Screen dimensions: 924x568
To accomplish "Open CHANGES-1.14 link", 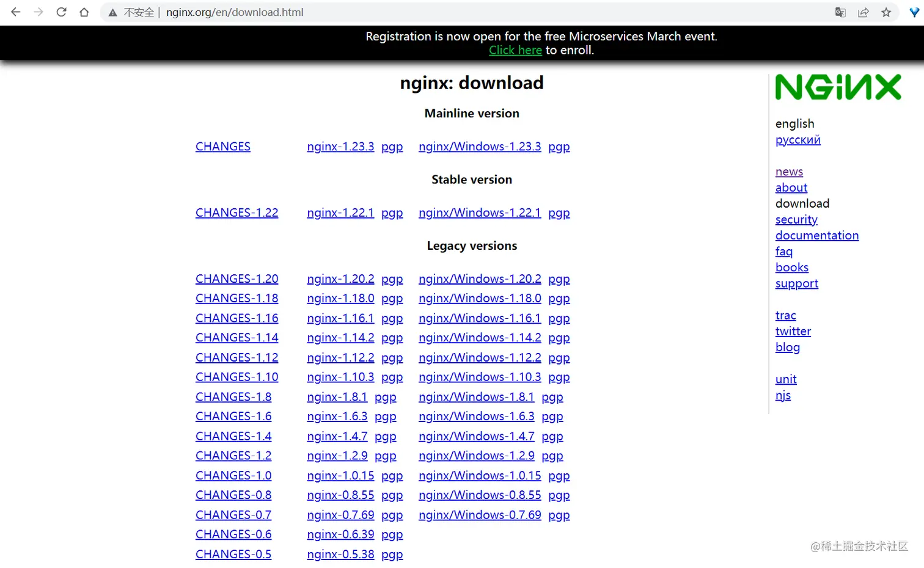I will tap(237, 338).
